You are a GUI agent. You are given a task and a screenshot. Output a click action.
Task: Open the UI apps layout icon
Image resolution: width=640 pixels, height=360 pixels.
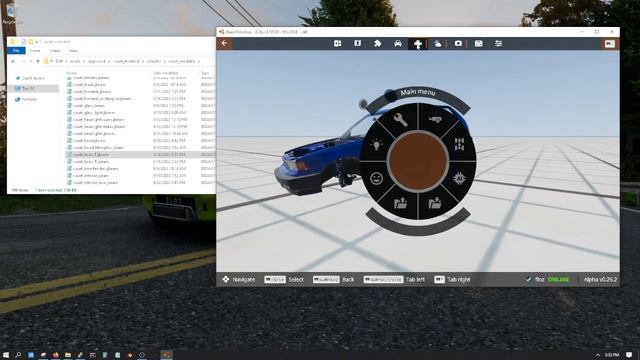click(x=338, y=43)
